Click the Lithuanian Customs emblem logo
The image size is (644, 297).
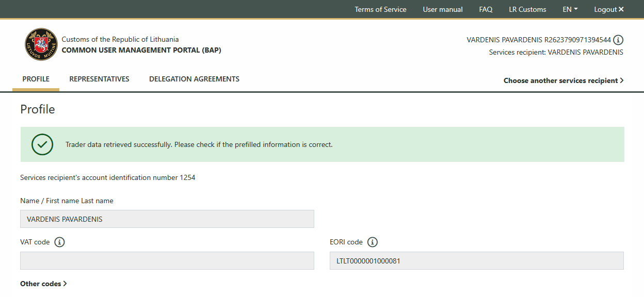point(41,44)
